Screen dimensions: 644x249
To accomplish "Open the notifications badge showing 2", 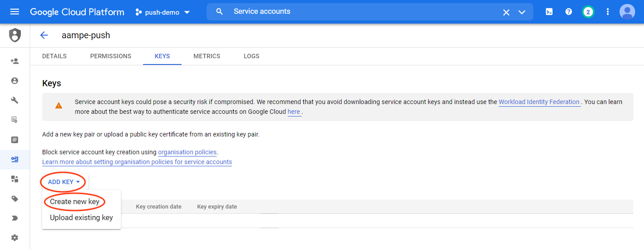I will point(588,12).
